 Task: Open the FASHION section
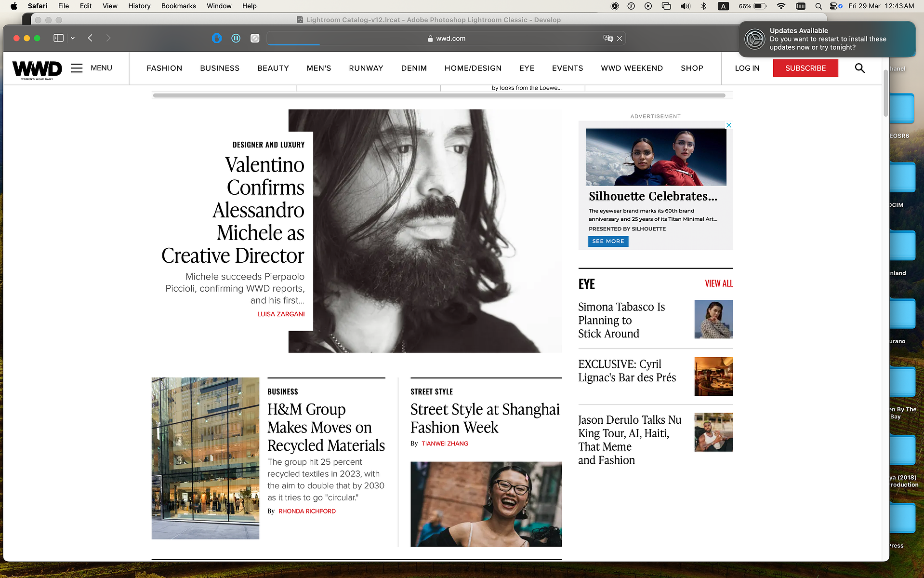pyautogui.click(x=164, y=68)
